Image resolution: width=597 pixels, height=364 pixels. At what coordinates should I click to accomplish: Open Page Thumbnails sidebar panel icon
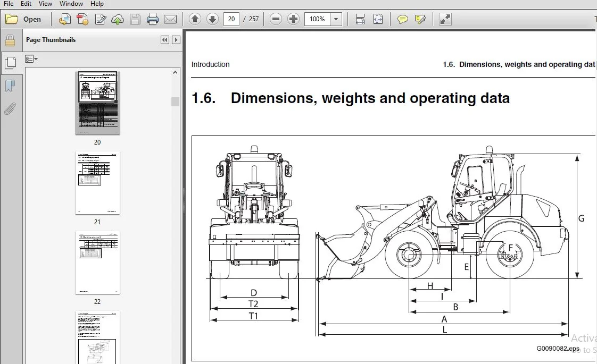click(x=10, y=63)
